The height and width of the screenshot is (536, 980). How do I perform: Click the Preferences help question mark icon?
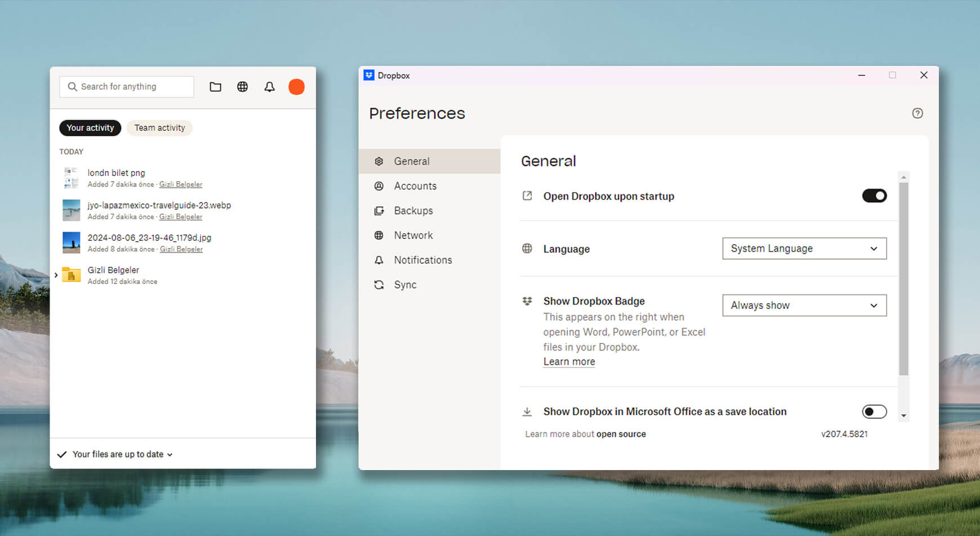[x=917, y=113]
